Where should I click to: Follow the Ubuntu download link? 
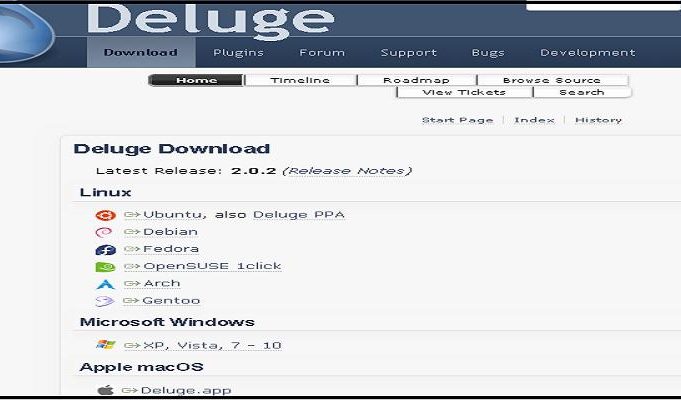(x=163, y=215)
